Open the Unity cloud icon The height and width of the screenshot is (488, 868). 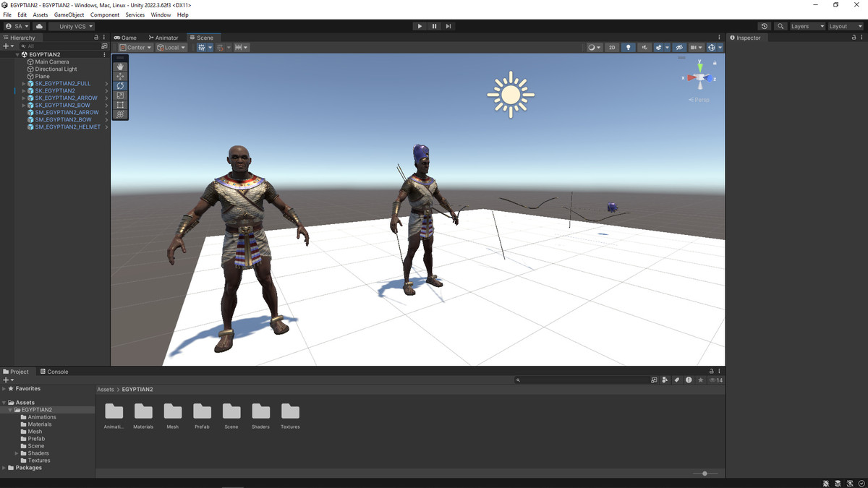39,26
